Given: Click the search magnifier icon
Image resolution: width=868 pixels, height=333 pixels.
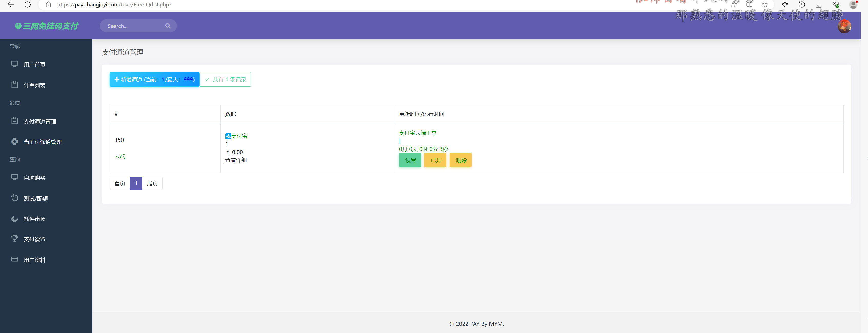Looking at the screenshot, I should pos(168,26).
